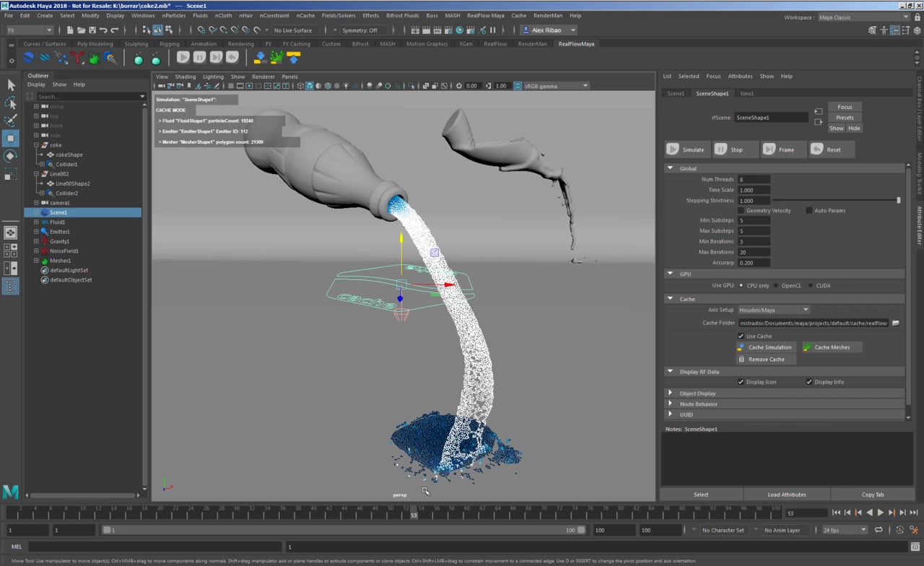Click the Presets button

click(x=845, y=118)
